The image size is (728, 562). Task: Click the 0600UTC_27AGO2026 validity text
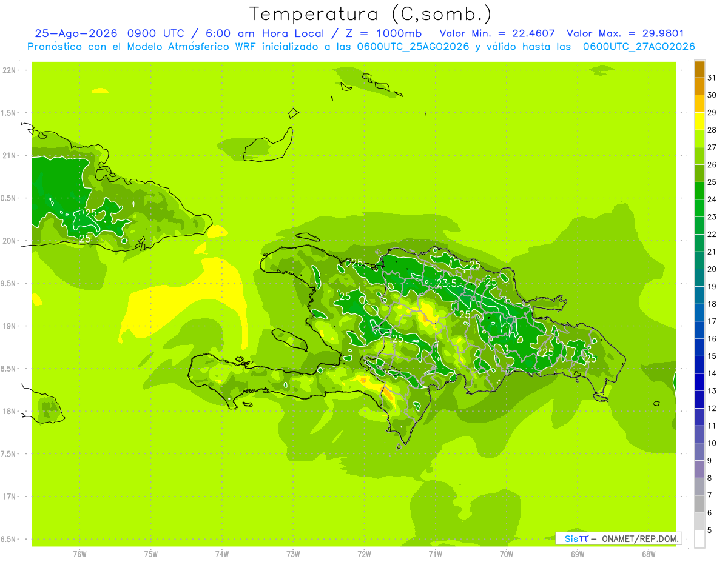pos(639,47)
